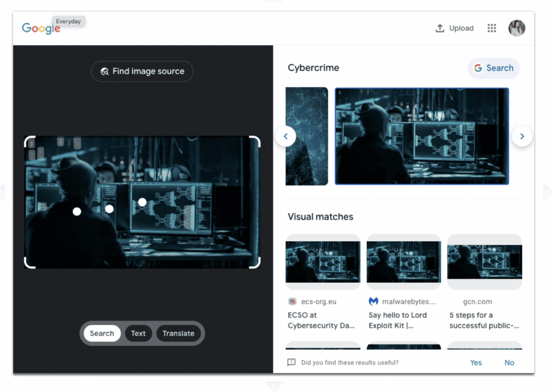Select the Search mode tab
Screen dimensions: 552x392
(102, 333)
